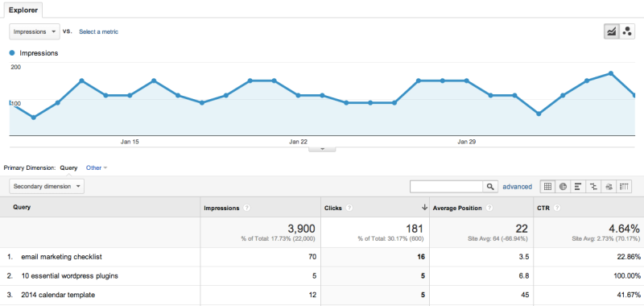Screen dimensions: 644x306
Task: Click the Jan 29 axis label
Action: [x=467, y=142]
